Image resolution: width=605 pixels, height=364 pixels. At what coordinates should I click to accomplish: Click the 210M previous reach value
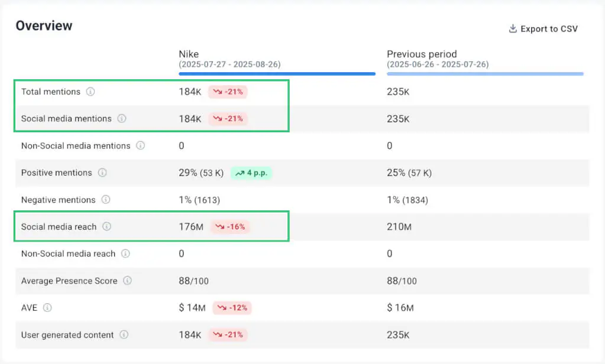click(399, 227)
